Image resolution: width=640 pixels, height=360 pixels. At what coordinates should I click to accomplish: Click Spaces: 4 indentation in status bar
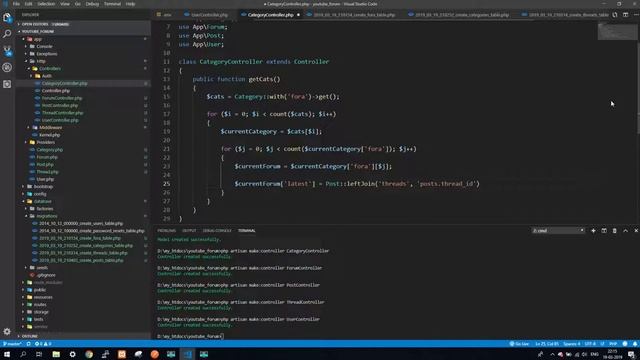pyautogui.click(x=571, y=344)
